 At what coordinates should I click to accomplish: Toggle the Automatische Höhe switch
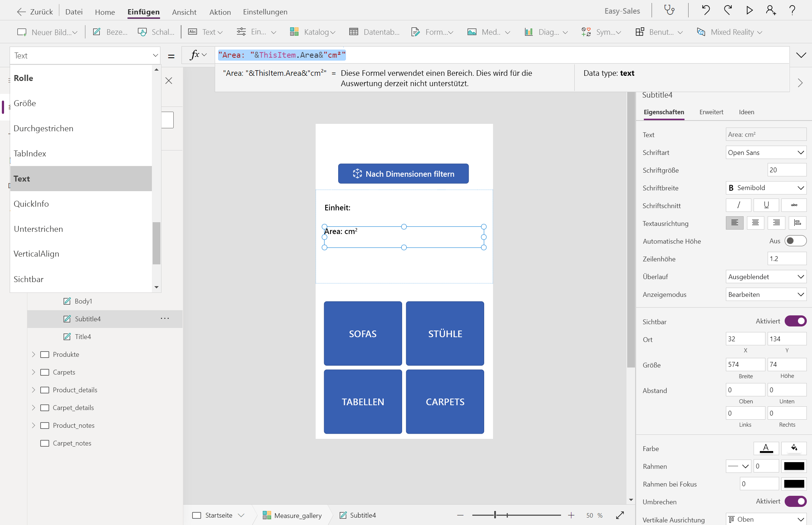(x=795, y=241)
